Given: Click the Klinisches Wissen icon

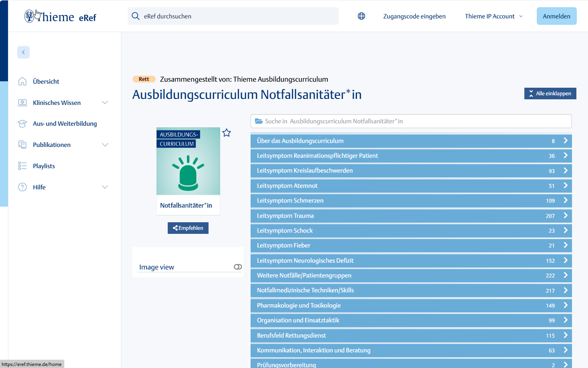Looking at the screenshot, I should 22,103.
